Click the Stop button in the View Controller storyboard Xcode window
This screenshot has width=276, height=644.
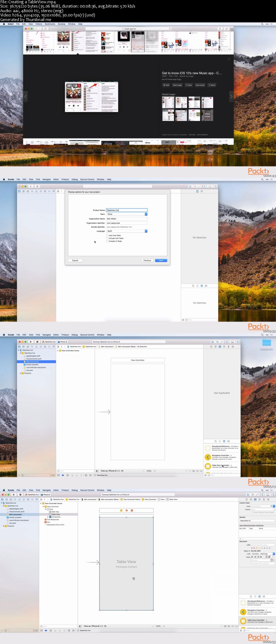pos(37,342)
